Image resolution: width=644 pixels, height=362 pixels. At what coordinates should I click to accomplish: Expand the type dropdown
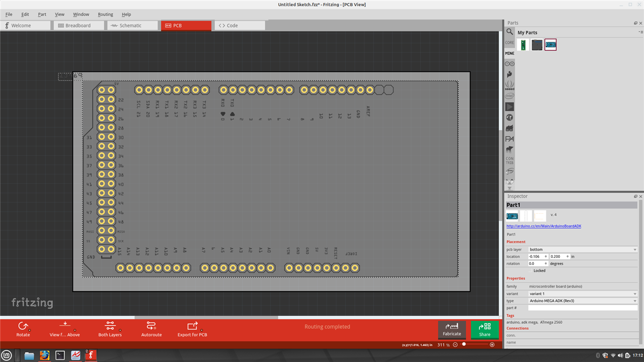pyautogui.click(x=583, y=301)
